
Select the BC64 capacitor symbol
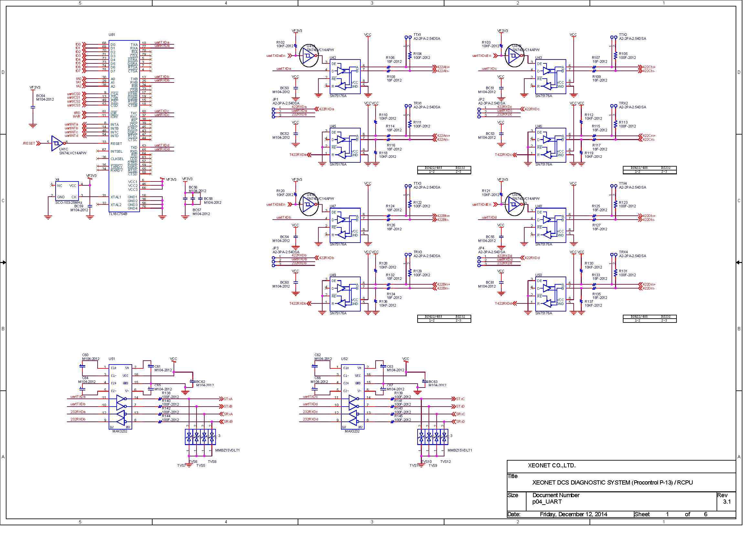click(33, 107)
